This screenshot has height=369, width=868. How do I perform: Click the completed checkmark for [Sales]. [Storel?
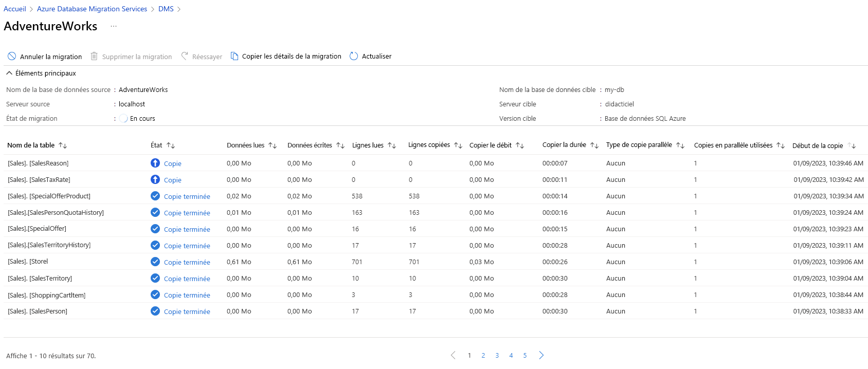coord(155,262)
